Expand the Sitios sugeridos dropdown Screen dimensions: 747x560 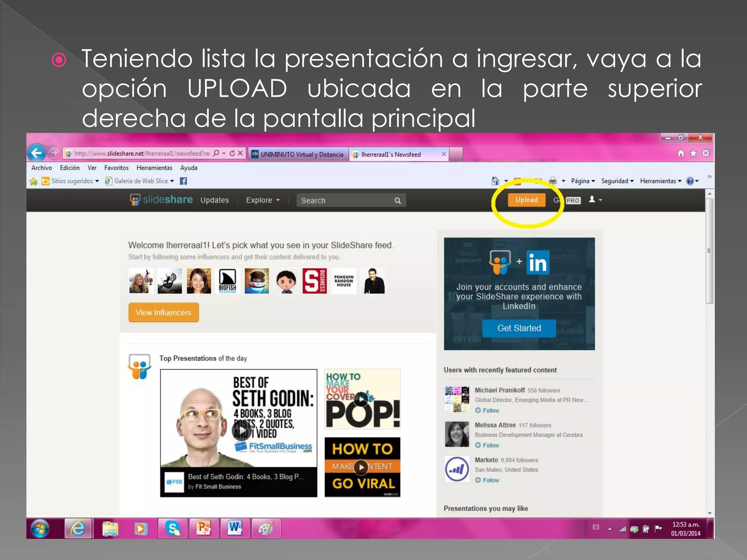[97, 181]
